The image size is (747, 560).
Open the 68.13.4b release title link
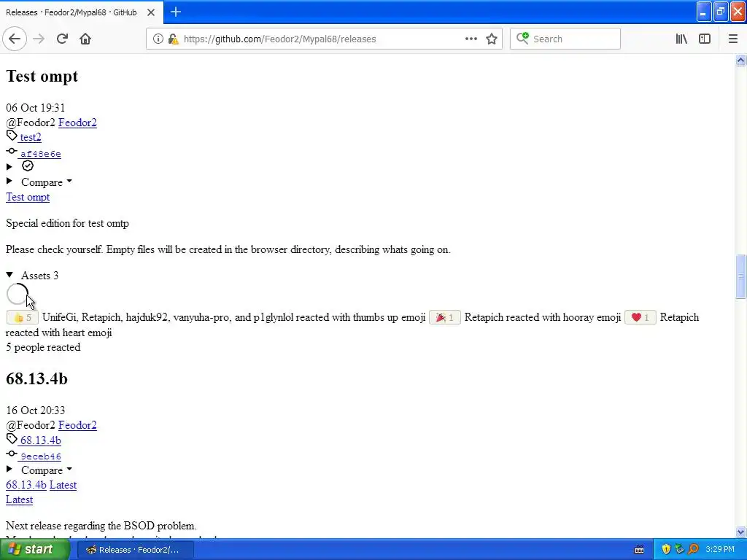[26, 485]
